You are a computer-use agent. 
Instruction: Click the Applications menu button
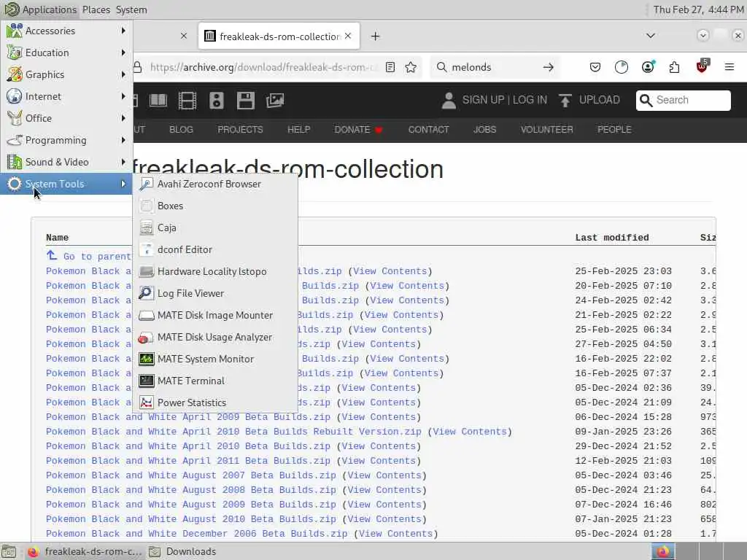tap(40, 9)
